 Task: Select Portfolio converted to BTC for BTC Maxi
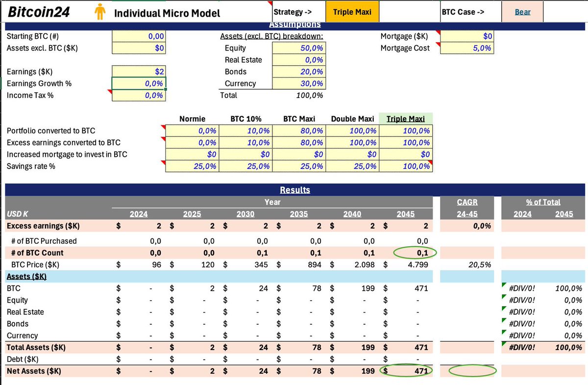299,130
